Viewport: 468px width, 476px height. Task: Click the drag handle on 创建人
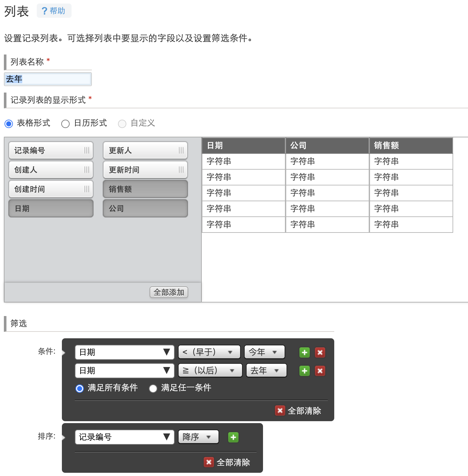click(87, 170)
